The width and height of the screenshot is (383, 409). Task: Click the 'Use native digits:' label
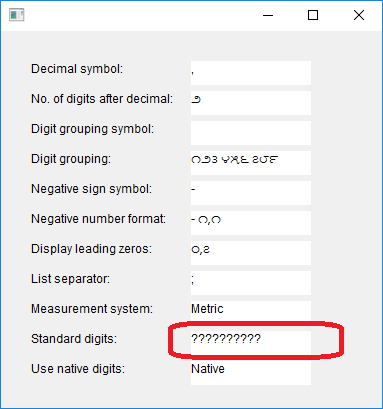pos(78,369)
